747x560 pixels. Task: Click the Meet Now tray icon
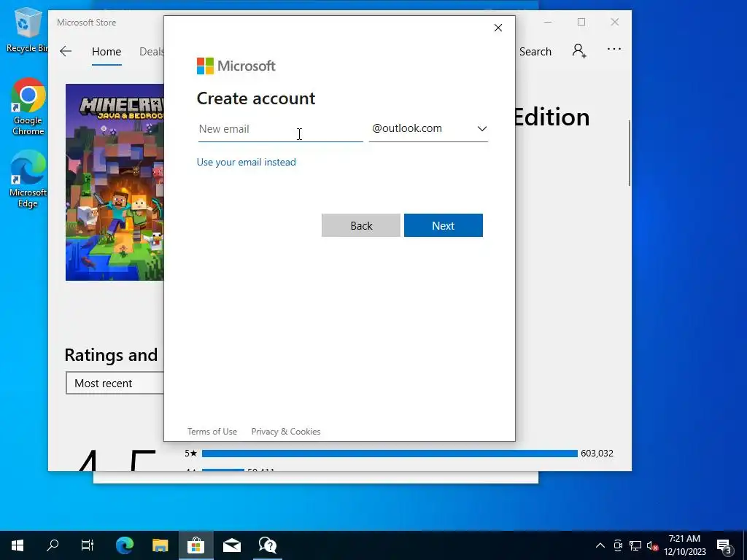pyautogui.click(x=618, y=545)
